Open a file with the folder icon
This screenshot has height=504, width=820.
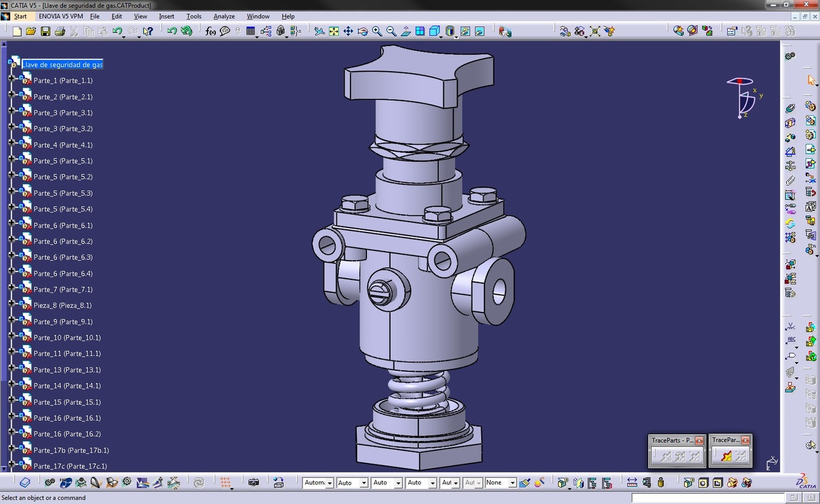[x=31, y=31]
